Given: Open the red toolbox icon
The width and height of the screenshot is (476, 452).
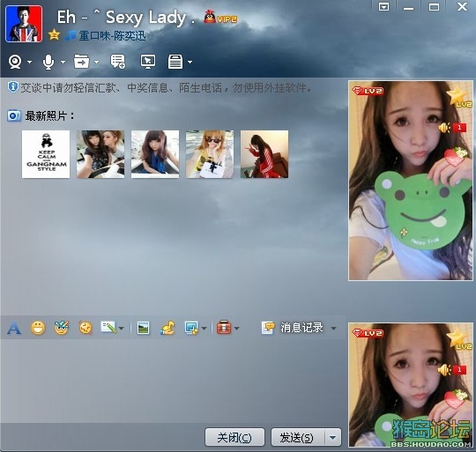Looking at the screenshot, I should [x=224, y=327].
